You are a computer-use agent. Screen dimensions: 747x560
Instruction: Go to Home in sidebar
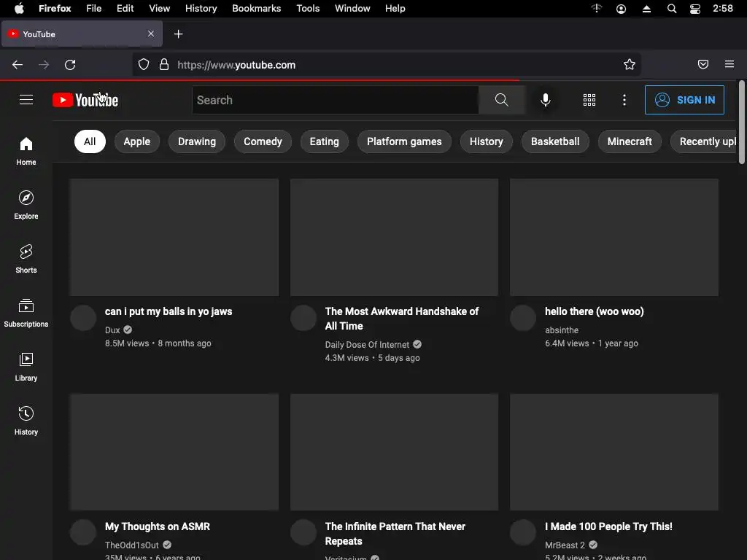(26, 151)
